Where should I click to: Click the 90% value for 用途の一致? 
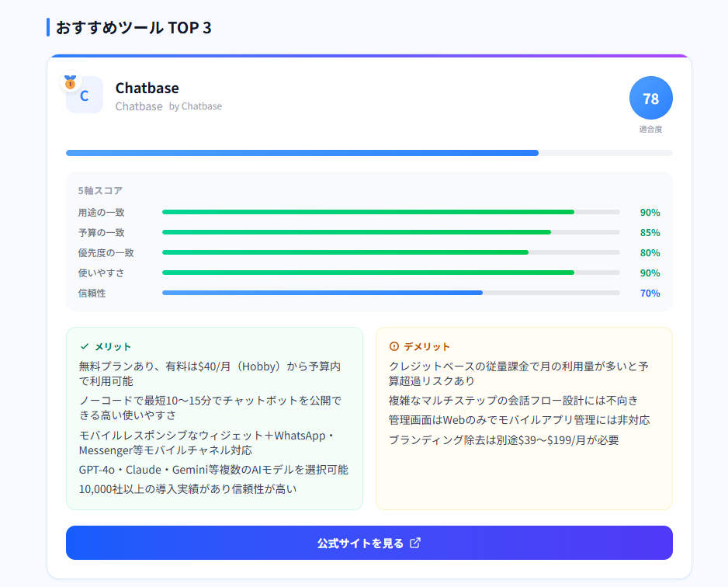[650, 213]
